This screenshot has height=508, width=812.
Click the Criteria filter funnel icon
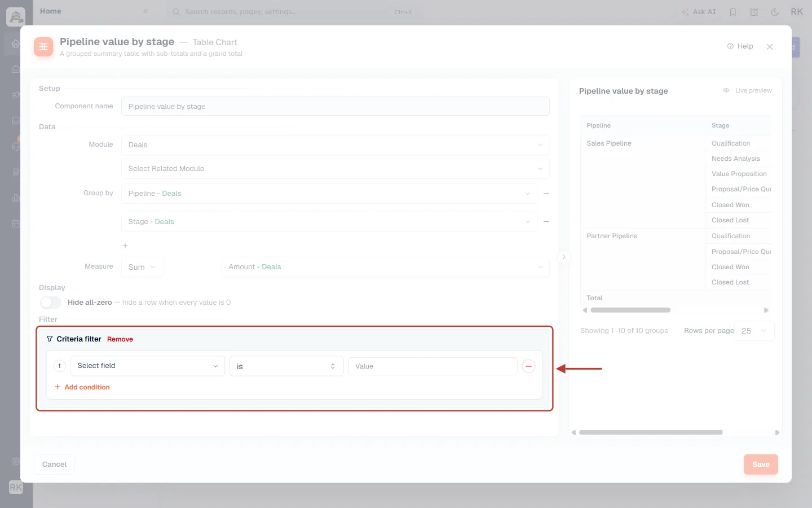pos(50,339)
